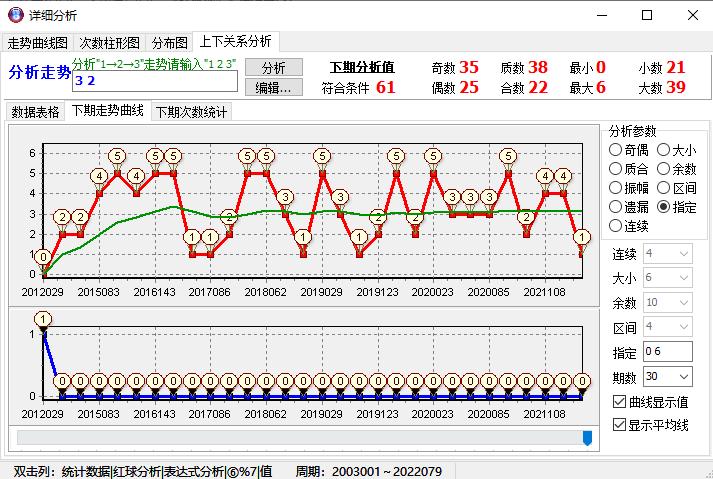Click the 分析 button
This screenshot has height=479, width=713.
point(274,67)
